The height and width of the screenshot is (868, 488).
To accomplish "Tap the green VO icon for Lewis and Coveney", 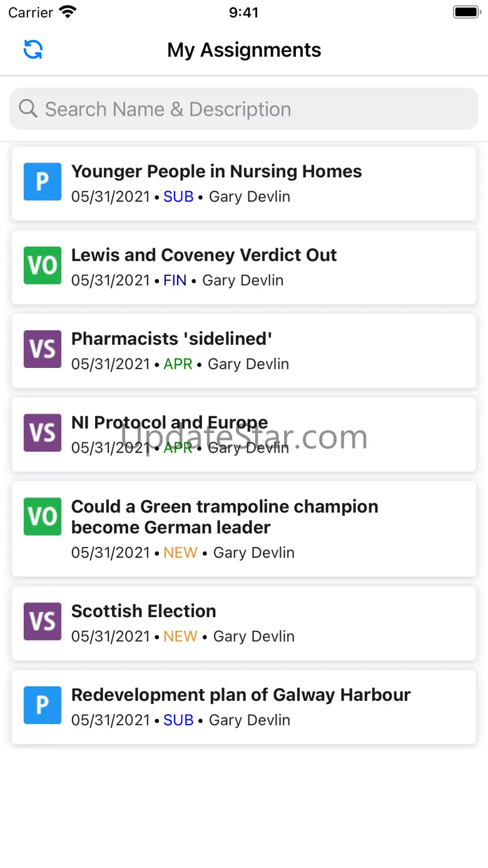I will 43,265.
